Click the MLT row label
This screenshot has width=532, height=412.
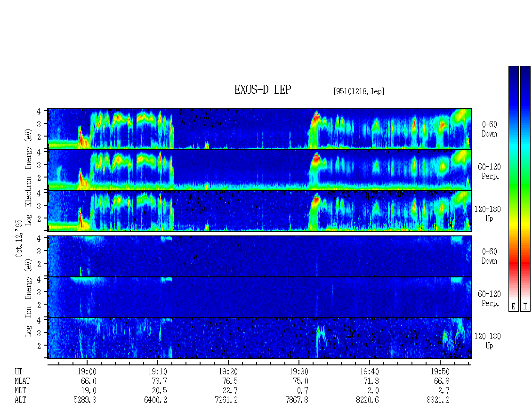pos(20,391)
